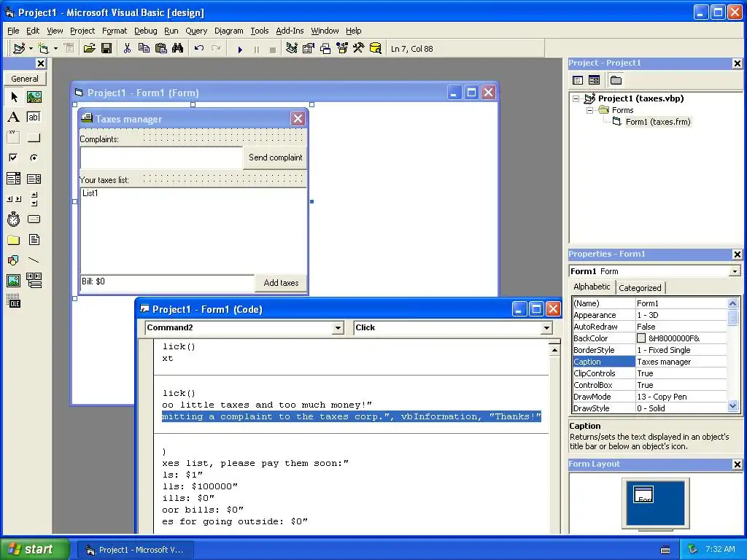Image resolution: width=747 pixels, height=560 pixels.
Task: Select the CommandButton control tool
Action: pyautogui.click(x=34, y=138)
